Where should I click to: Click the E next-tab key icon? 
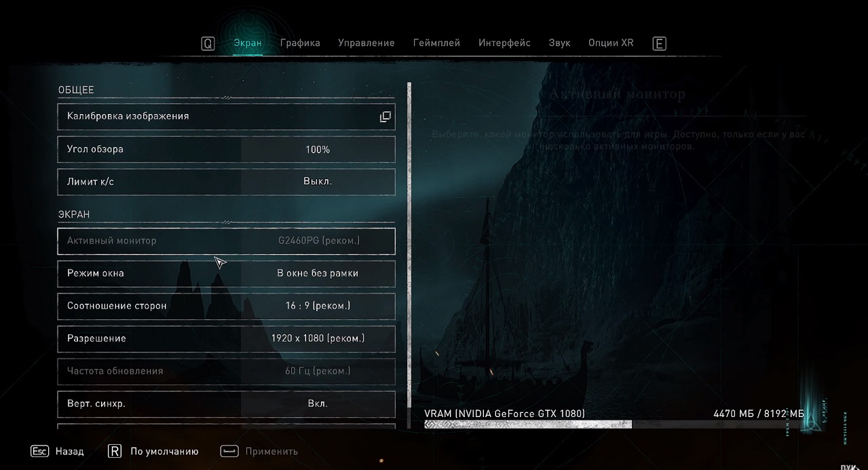(x=659, y=43)
